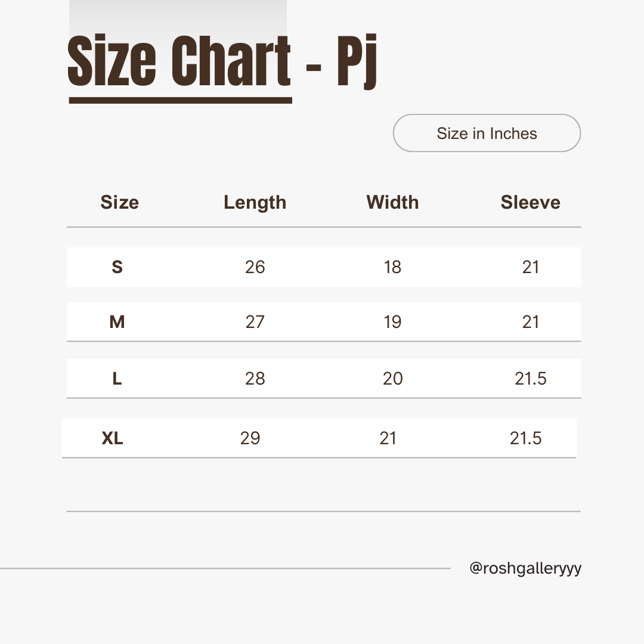Select the "XL" size row label
The image size is (644, 644).
click(x=112, y=438)
